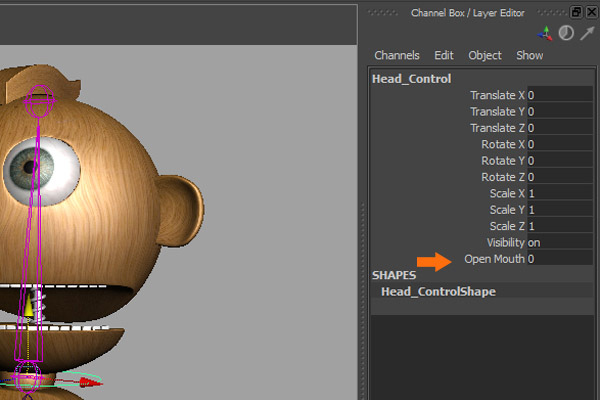Float the Channel Box panel with undock icon
Image resolution: width=600 pixels, height=400 pixels.
point(576,13)
